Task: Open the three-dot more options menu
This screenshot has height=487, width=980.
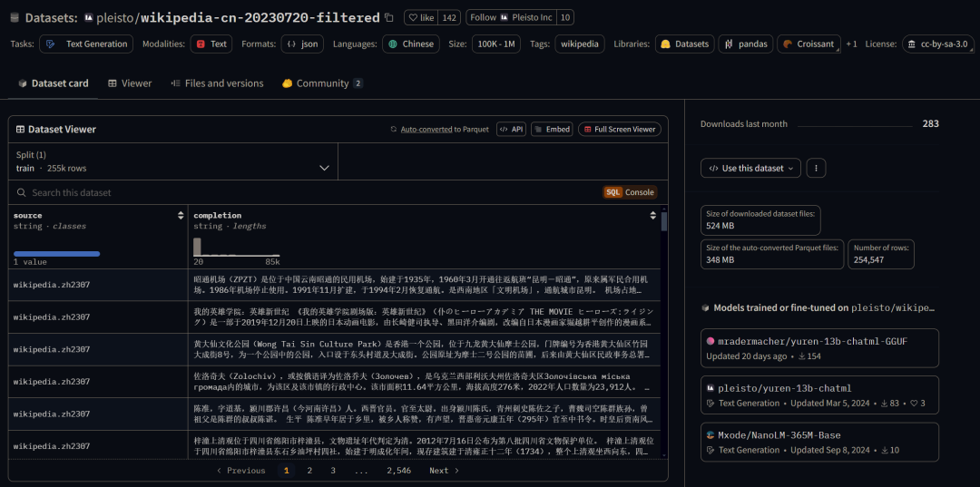Action: pos(817,168)
